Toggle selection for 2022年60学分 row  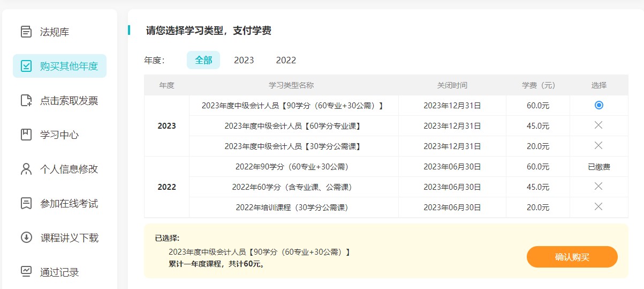[598, 186]
